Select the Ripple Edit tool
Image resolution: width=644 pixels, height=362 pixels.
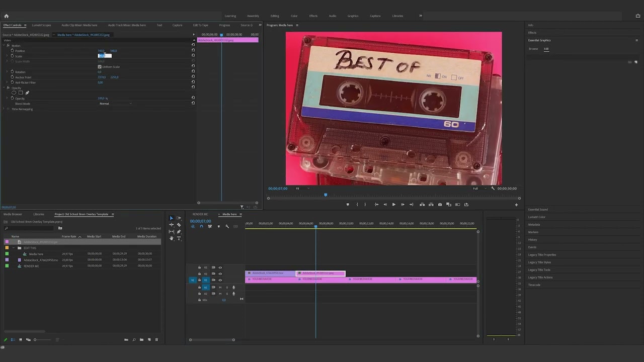pyautogui.click(x=171, y=225)
